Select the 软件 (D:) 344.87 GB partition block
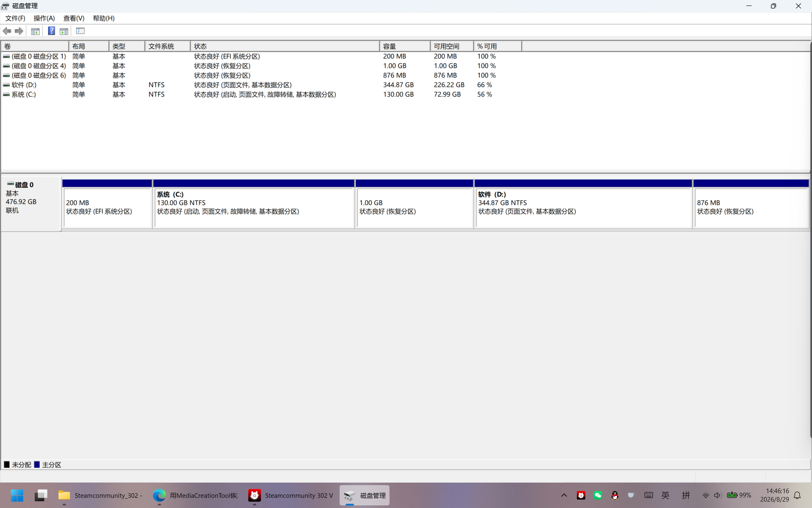This screenshot has height=508, width=812. 583,204
